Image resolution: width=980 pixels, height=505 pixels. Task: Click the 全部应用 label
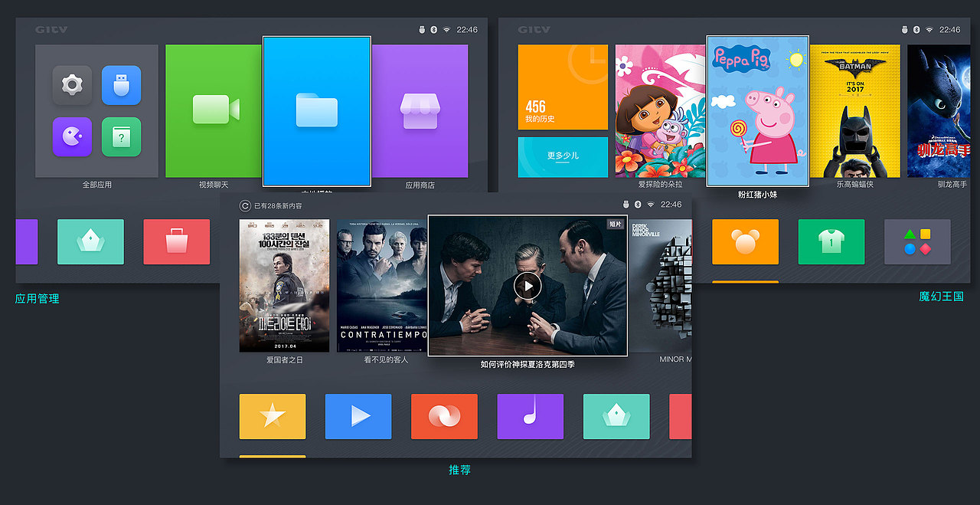[x=97, y=185]
